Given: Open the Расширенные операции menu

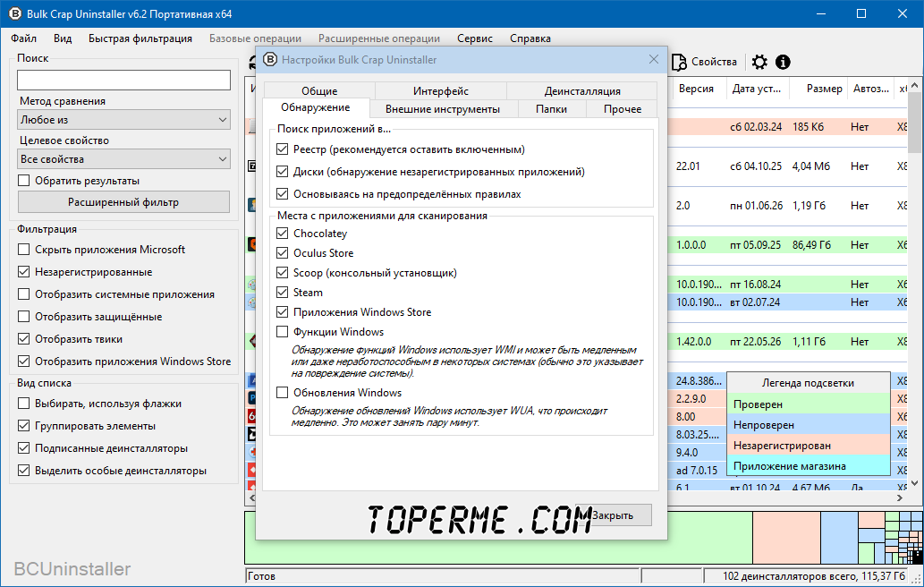Looking at the screenshot, I should (x=379, y=38).
